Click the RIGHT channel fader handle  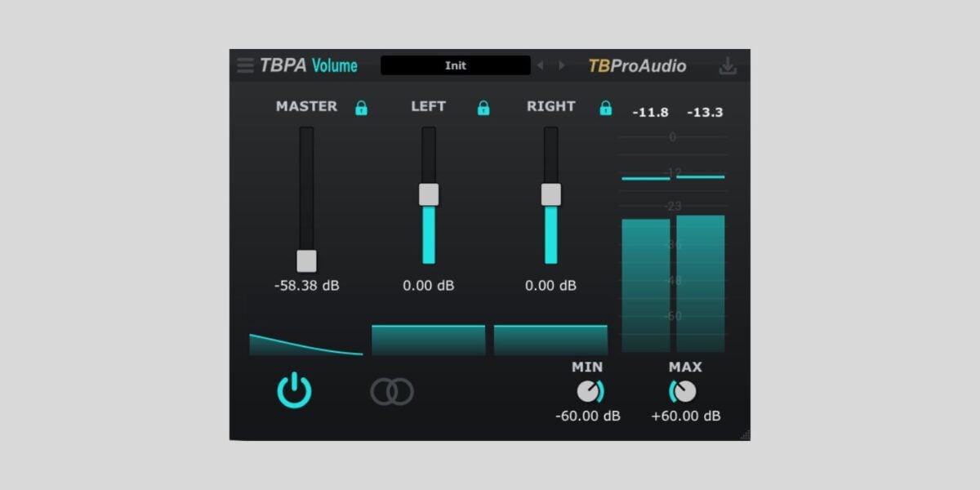pos(551,194)
